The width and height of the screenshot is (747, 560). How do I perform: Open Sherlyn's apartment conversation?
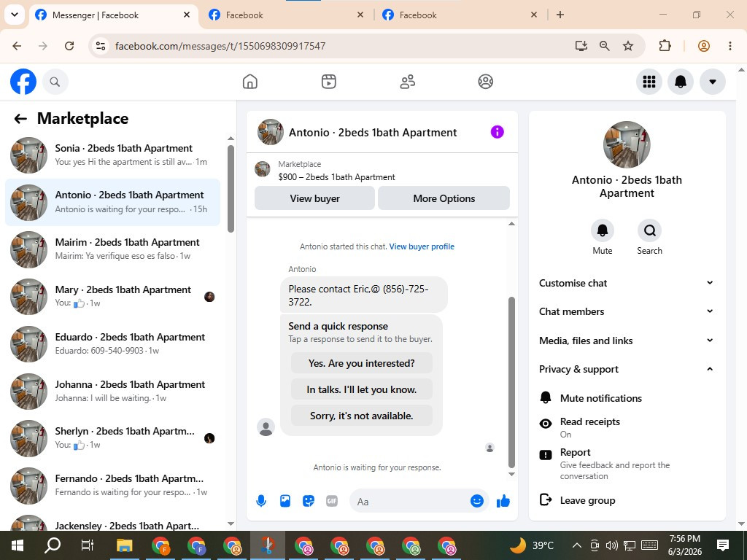112,438
